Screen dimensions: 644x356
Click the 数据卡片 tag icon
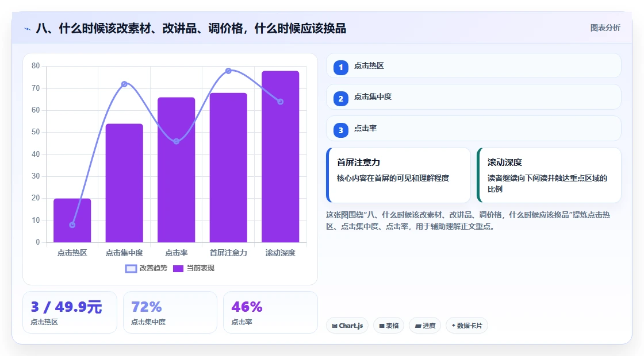[454, 325]
